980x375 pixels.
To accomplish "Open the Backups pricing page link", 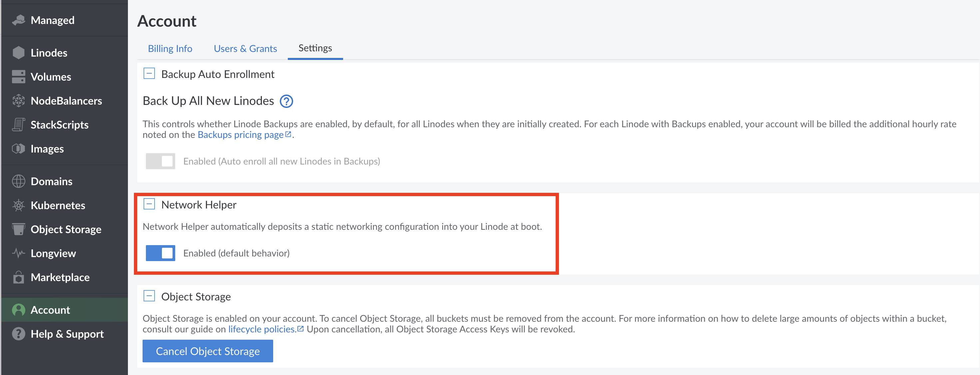I will (x=241, y=134).
